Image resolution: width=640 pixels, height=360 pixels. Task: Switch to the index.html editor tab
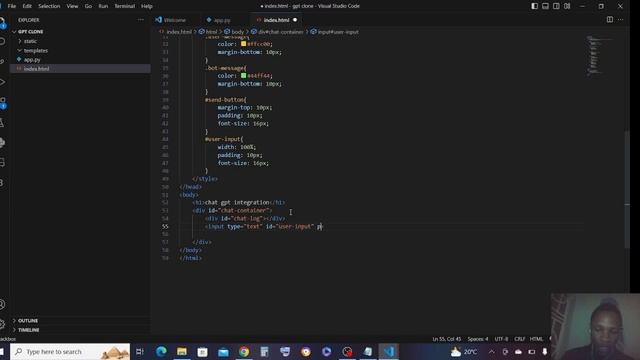tap(276, 20)
